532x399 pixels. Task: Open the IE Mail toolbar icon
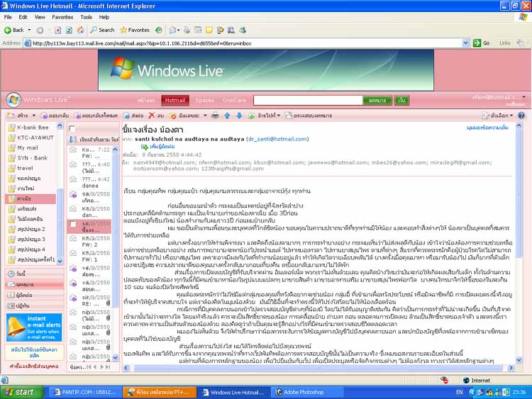(174, 30)
